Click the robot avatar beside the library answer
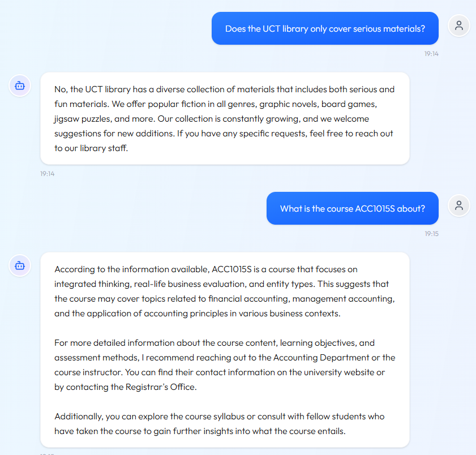 pos(19,85)
